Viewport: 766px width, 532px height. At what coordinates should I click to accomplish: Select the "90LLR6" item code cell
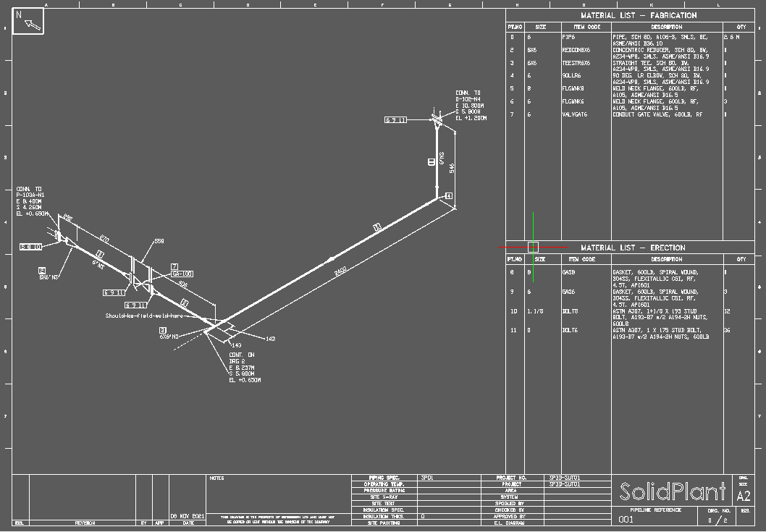tap(571, 76)
